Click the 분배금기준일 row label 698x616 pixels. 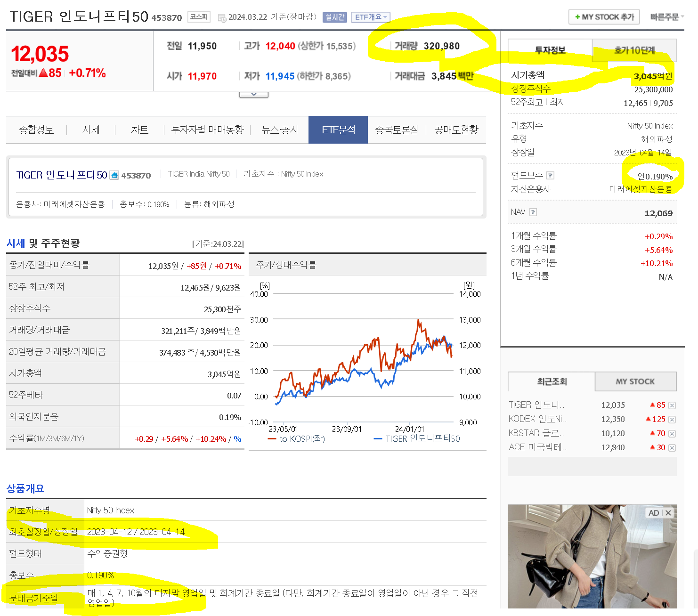coord(33,598)
